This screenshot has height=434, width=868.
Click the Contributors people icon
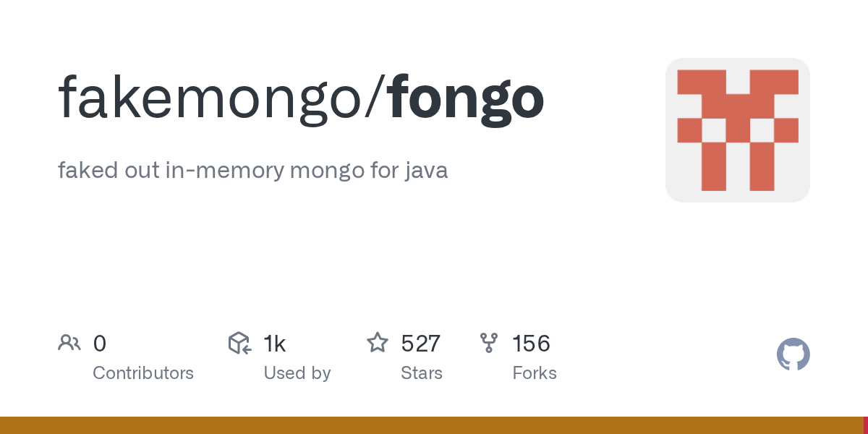(69, 343)
